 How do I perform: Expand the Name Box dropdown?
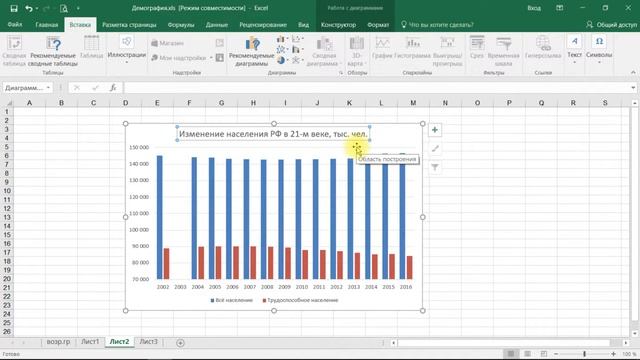pos(48,88)
